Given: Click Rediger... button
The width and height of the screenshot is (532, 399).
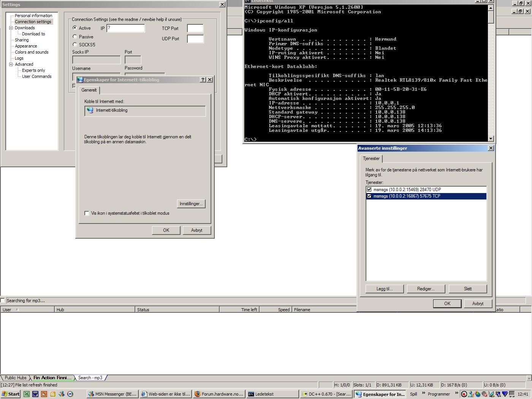Looking at the screenshot, I should pos(426,289).
